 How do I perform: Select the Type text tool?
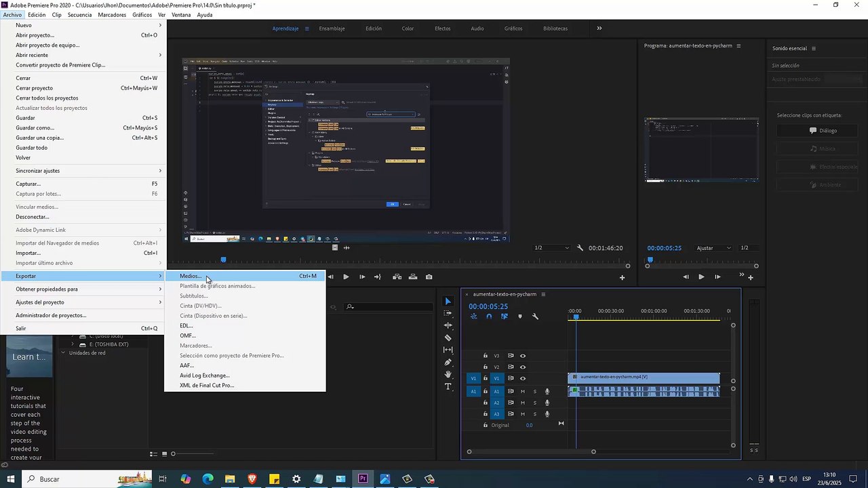448,386
